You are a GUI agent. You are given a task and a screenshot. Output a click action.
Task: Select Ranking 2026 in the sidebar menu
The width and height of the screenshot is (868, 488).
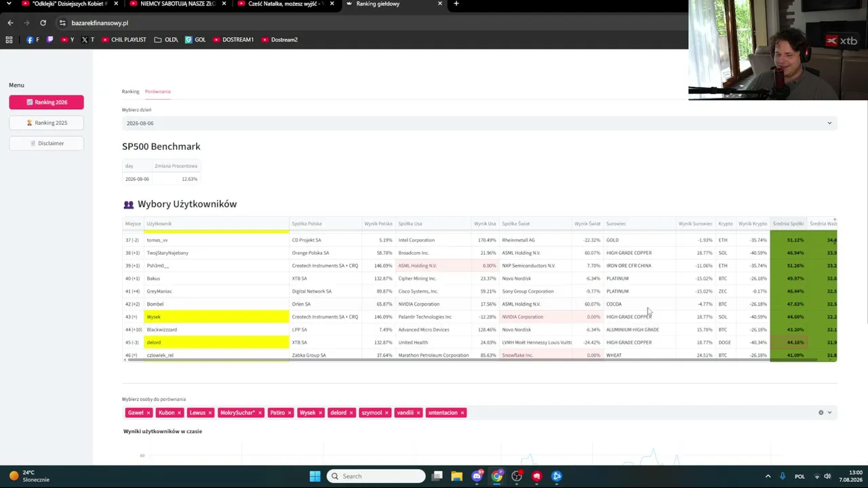tap(46, 102)
